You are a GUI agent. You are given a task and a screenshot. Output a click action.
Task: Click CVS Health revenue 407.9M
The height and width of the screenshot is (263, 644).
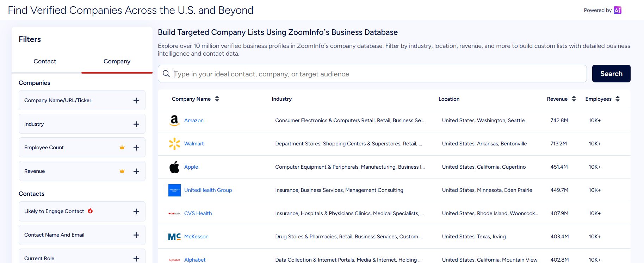click(x=559, y=213)
